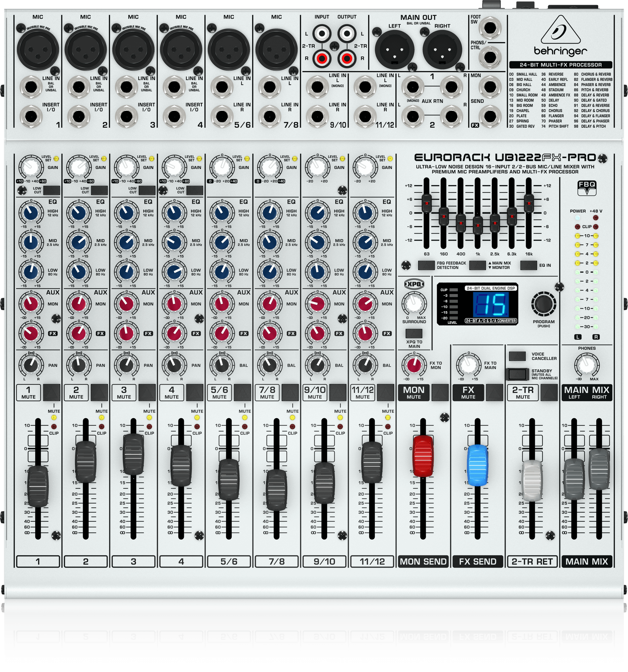Toggle the FBQ FEEDBACK DETECTION switch
Image resolution: width=628 pixels, height=672 pixels.
coord(426,265)
